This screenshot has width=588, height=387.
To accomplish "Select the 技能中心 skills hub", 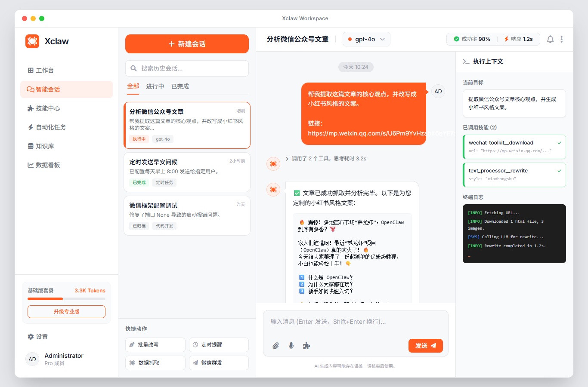I will pos(47,108).
